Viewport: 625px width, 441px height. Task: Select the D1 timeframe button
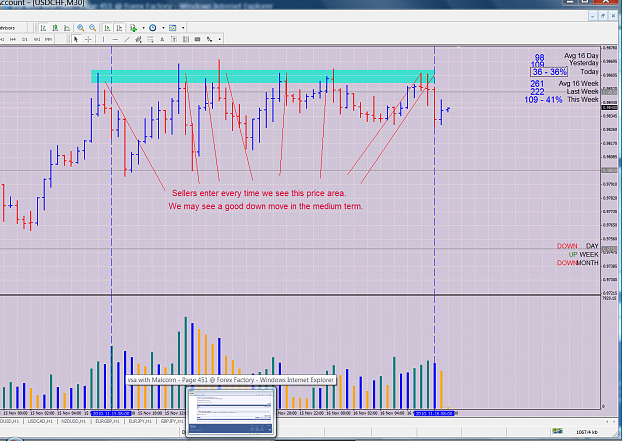click(x=25, y=39)
